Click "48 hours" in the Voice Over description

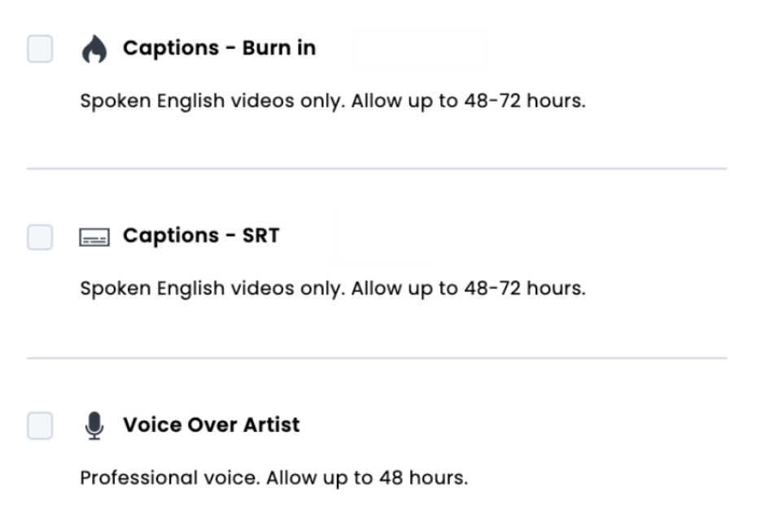click(422, 477)
